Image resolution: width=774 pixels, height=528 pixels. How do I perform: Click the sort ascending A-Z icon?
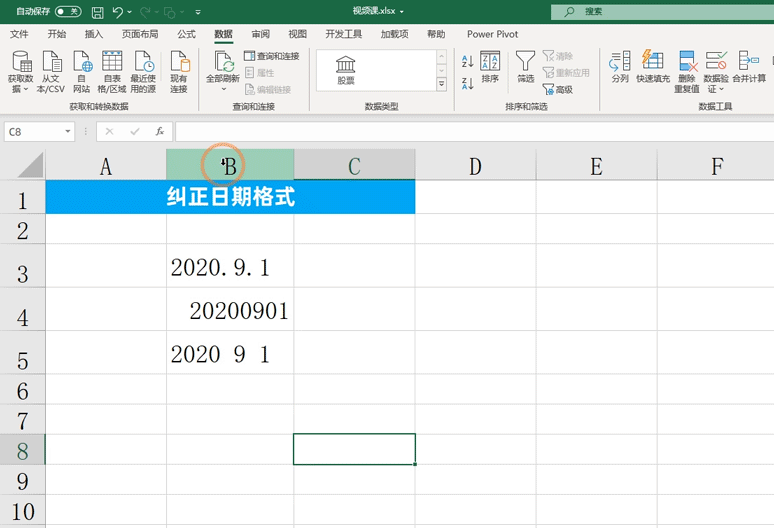[467, 61]
